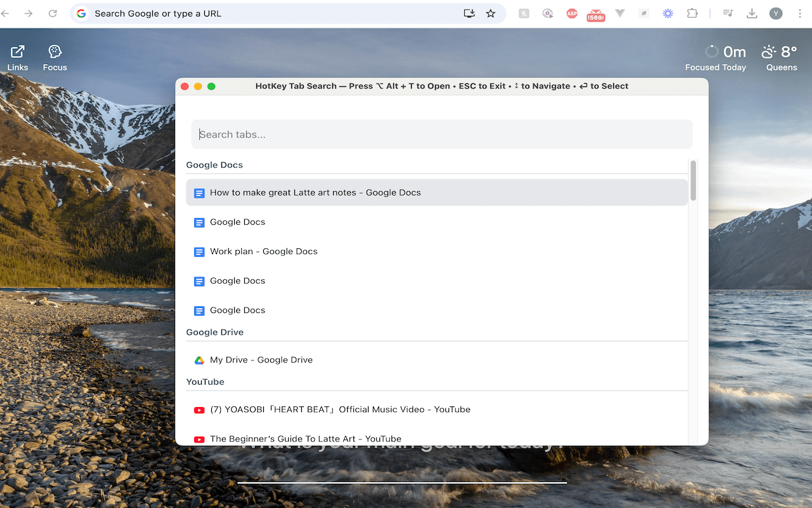Open the media controls music icon
Viewport: 812px width, 508px height.
click(x=728, y=13)
